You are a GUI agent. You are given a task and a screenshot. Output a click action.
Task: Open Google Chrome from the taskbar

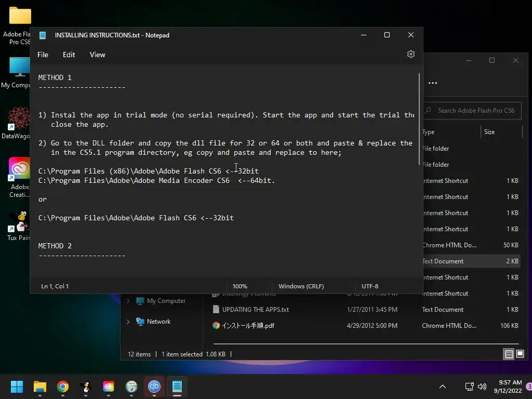[63, 387]
